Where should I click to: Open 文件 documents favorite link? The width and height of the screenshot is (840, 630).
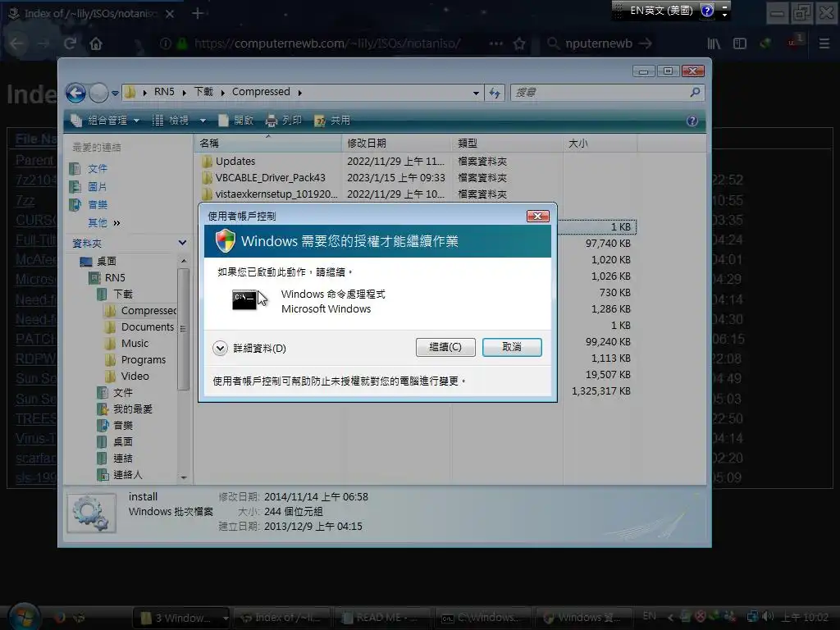click(89, 169)
